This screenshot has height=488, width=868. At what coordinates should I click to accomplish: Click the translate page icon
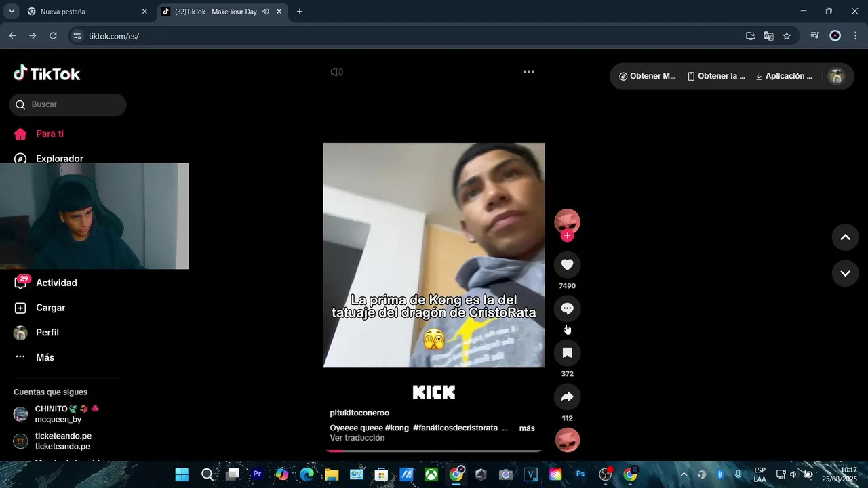(768, 36)
